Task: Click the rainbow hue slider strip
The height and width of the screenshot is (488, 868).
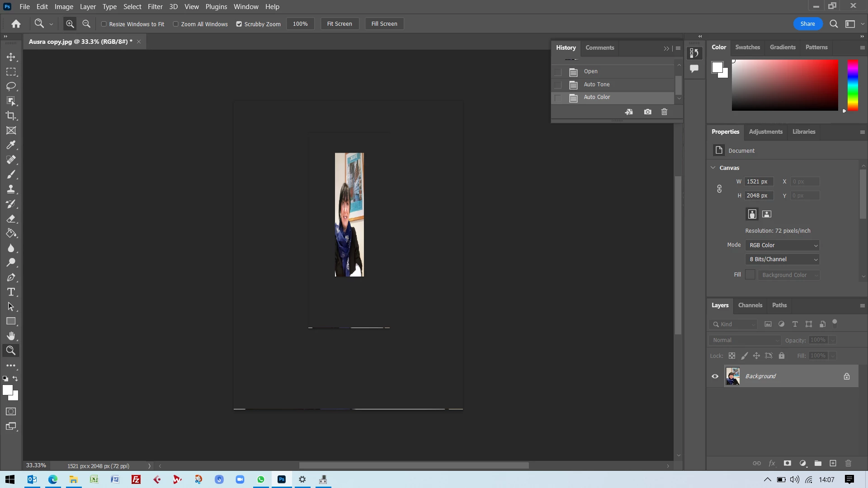Action: [x=852, y=85]
